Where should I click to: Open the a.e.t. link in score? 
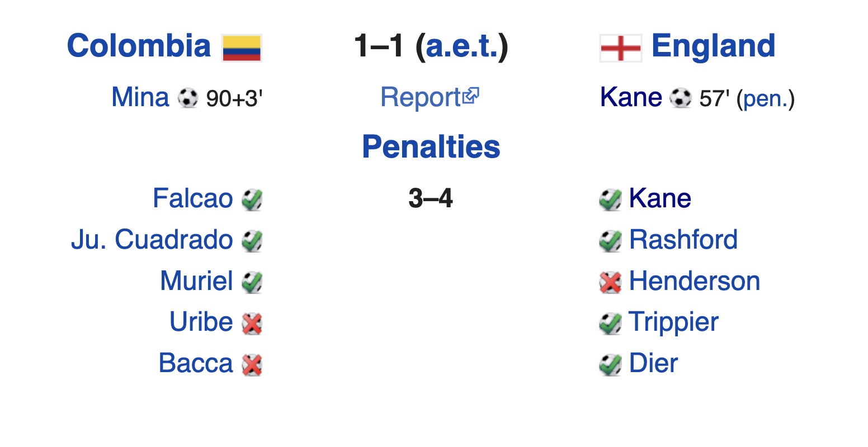click(x=462, y=46)
